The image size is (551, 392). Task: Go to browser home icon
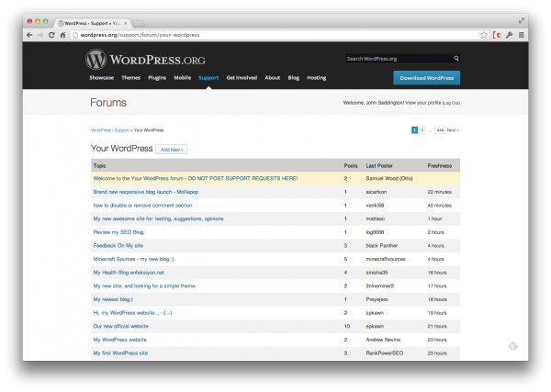pos(62,35)
